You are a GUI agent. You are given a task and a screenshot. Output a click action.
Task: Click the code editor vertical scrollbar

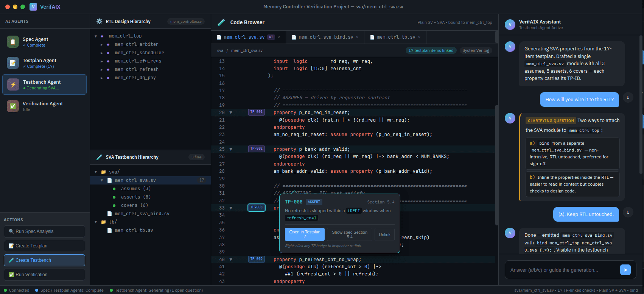[496, 165]
